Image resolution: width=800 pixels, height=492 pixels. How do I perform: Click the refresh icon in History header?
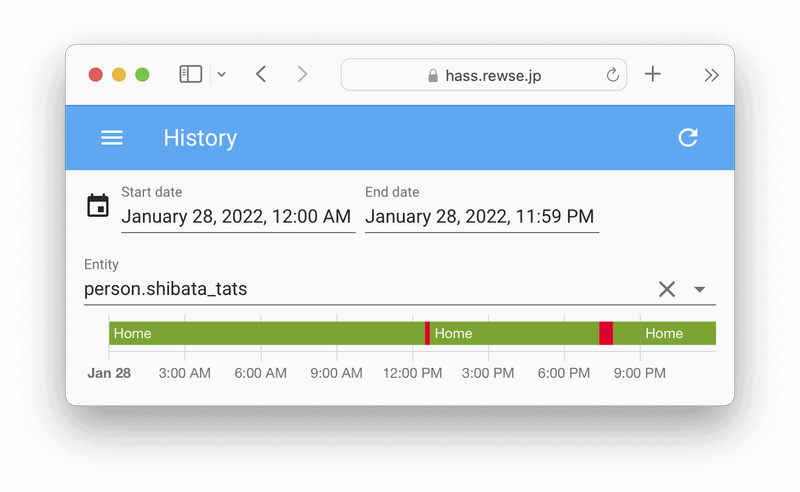click(688, 138)
